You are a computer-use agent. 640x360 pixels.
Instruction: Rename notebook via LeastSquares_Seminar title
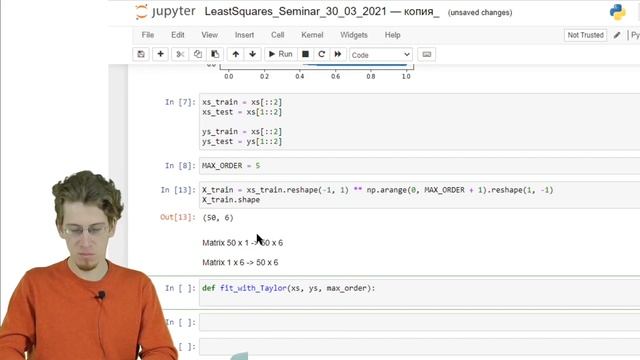[322, 11]
